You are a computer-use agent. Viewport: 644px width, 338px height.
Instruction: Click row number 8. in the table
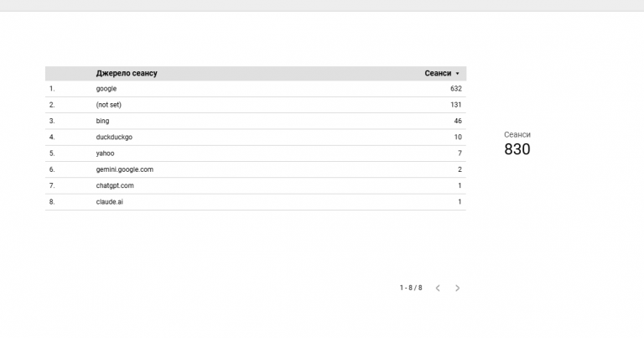point(52,201)
